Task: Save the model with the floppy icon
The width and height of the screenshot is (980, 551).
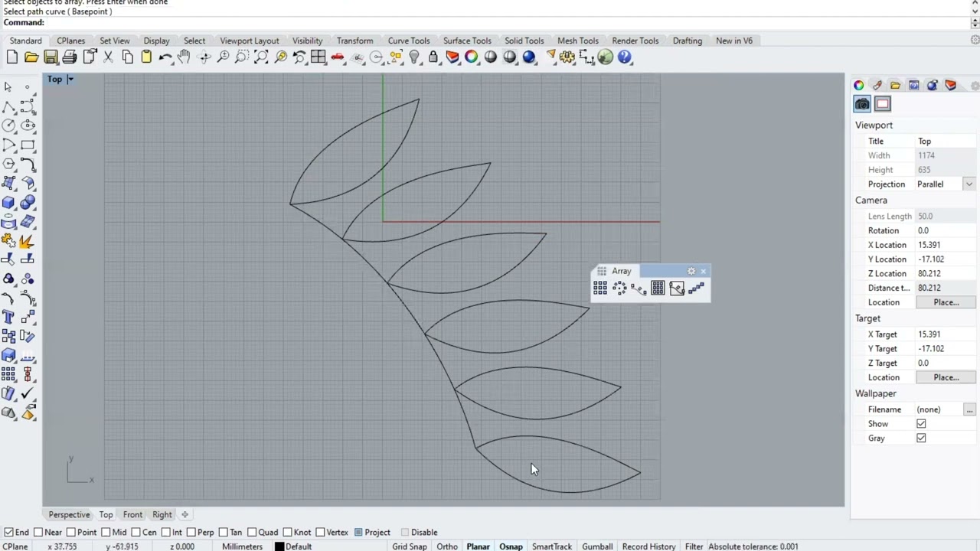Action: (51, 57)
